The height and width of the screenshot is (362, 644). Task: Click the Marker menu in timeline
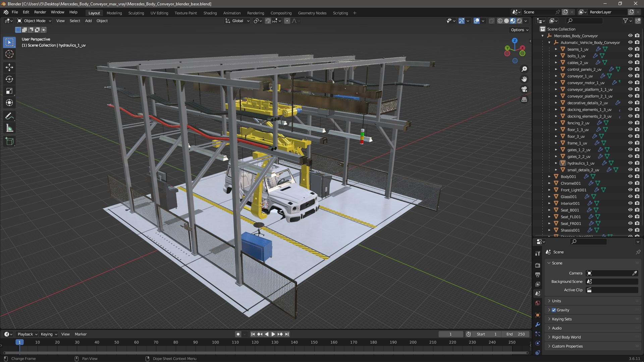(x=80, y=334)
